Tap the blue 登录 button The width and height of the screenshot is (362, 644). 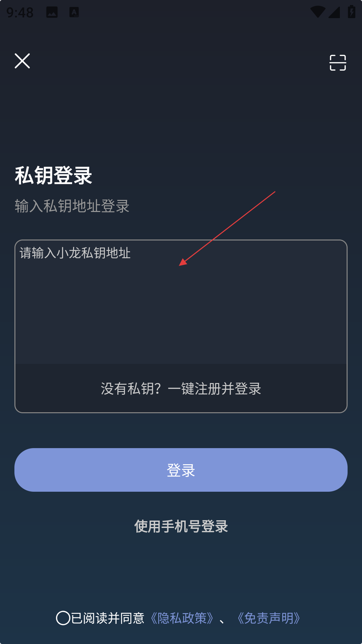pyautogui.click(x=181, y=470)
